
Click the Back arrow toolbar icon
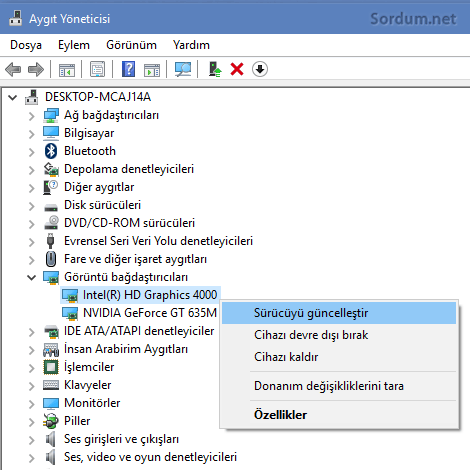coord(13,70)
